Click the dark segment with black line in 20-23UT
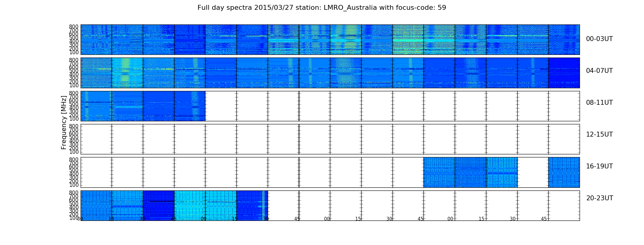This screenshot has width=644, height=245. click(159, 205)
